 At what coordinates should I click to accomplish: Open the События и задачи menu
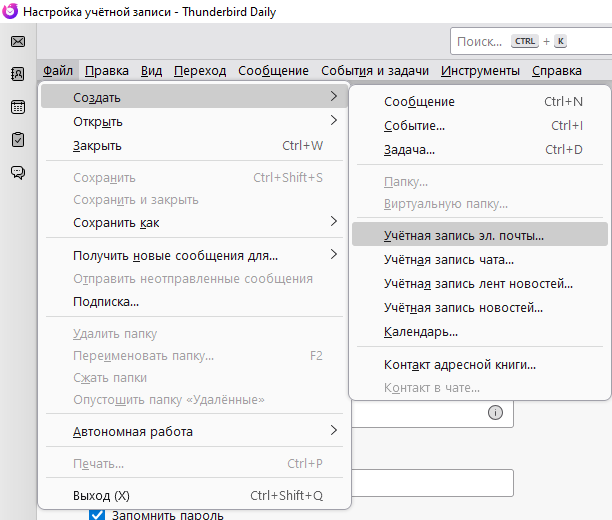pos(375,71)
